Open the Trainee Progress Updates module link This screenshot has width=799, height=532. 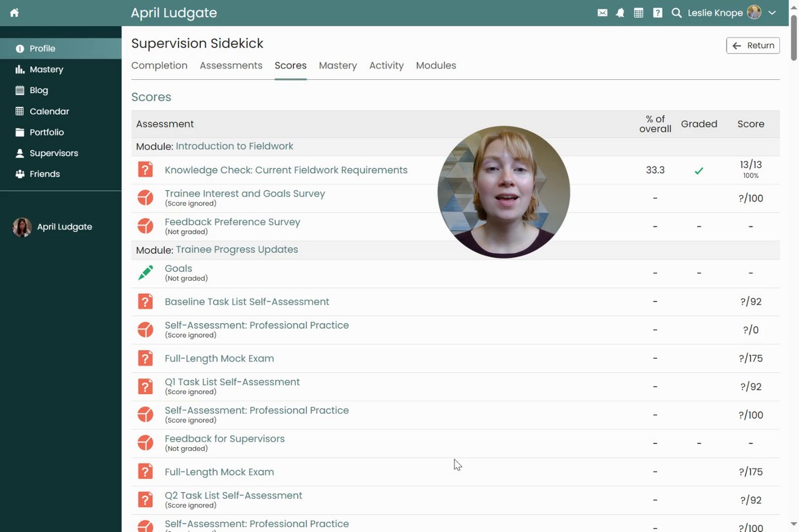tap(237, 249)
